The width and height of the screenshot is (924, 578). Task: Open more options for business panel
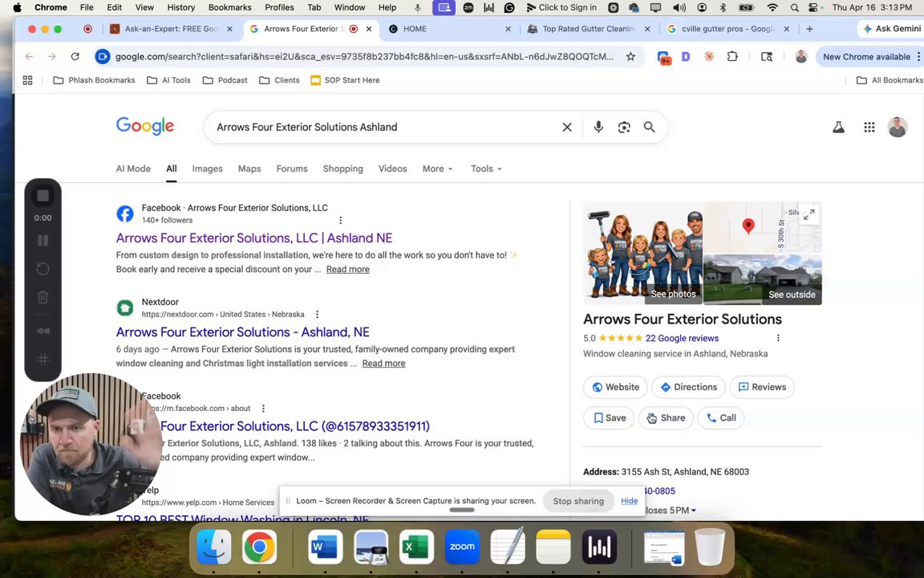point(778,338)
